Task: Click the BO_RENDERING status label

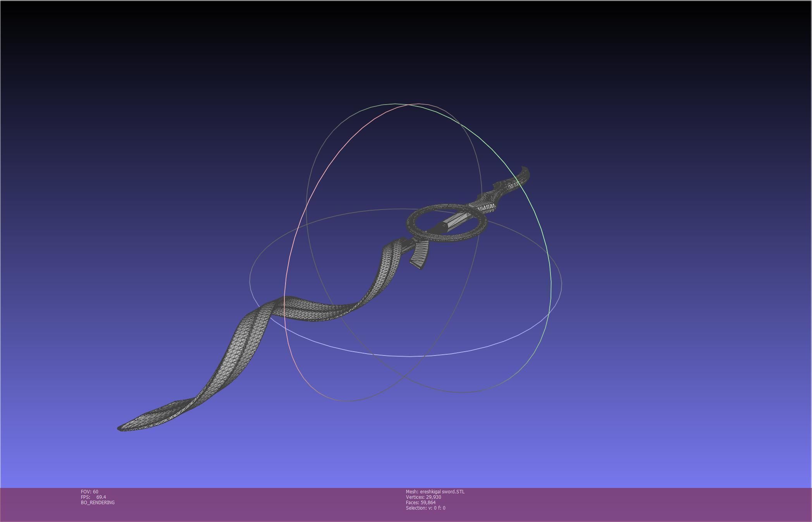Action: tap(98, 503)
